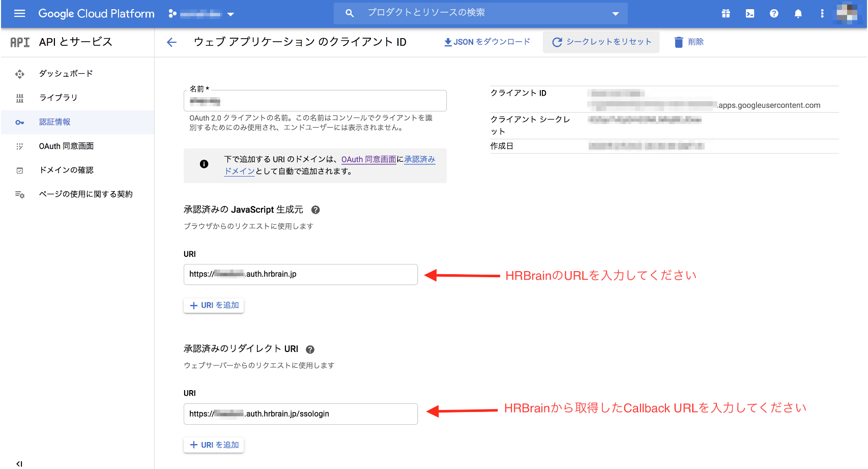Click the dashboard icon in sidebar

pos(20,74)
